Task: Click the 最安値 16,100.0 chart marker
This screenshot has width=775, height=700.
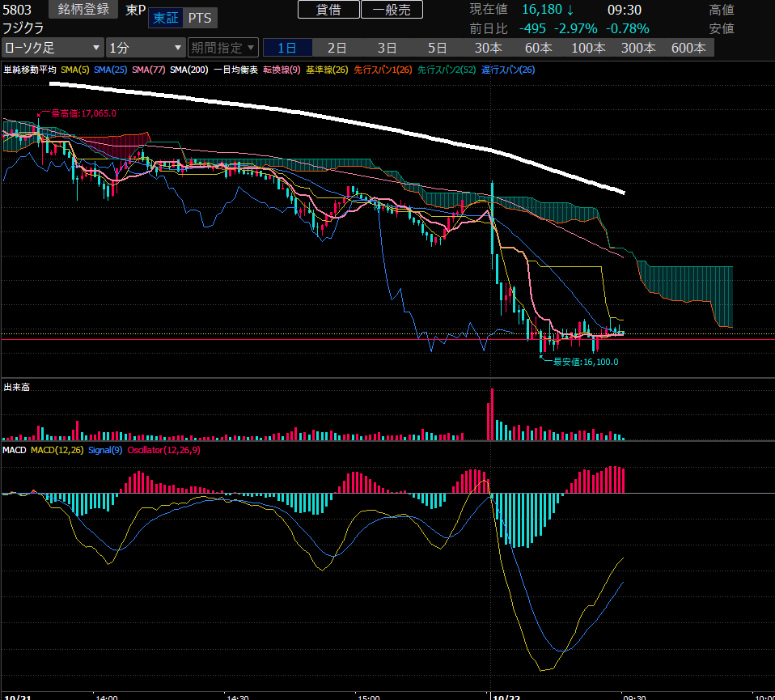Action: [x=584, y=362]
